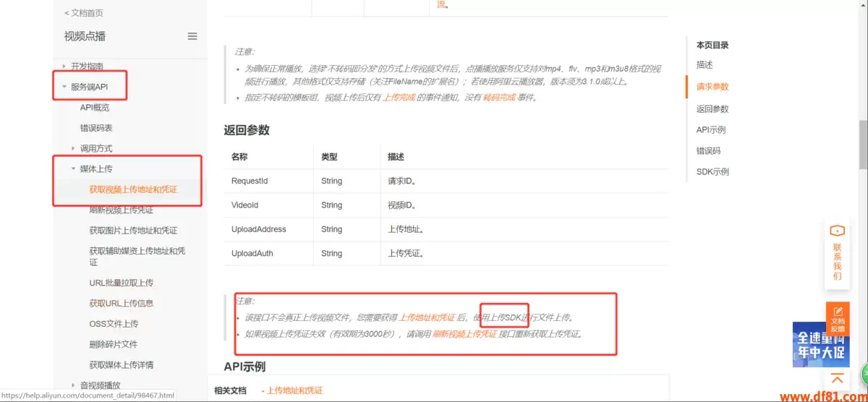Jump to API示例 in page contents
The width and height of the screenshot is (868, 402).
(710, 130)
